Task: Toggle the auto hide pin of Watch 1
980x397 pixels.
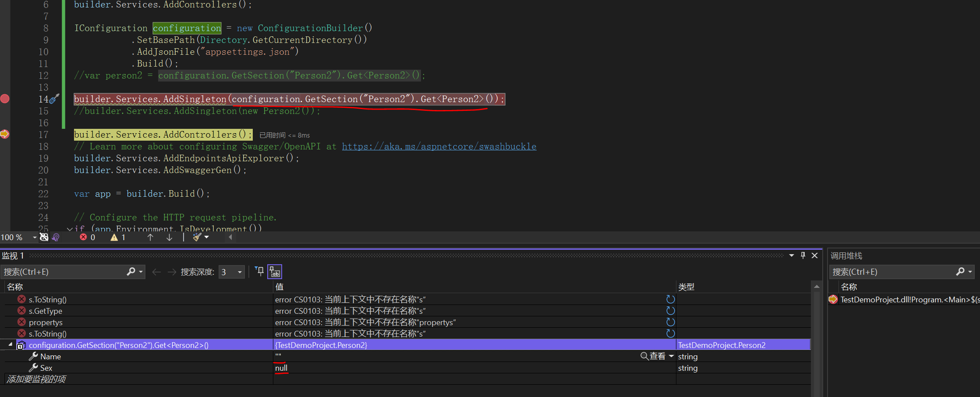Action: pos(803,255)
